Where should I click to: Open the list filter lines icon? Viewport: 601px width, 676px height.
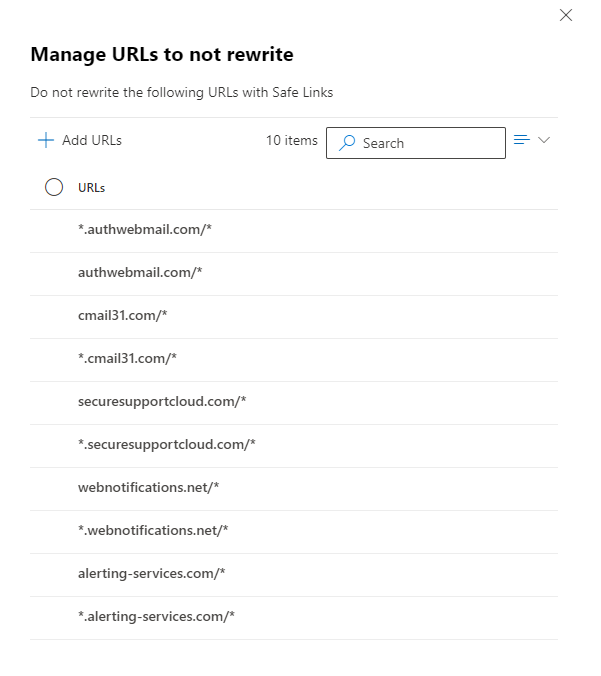[522, 140]
